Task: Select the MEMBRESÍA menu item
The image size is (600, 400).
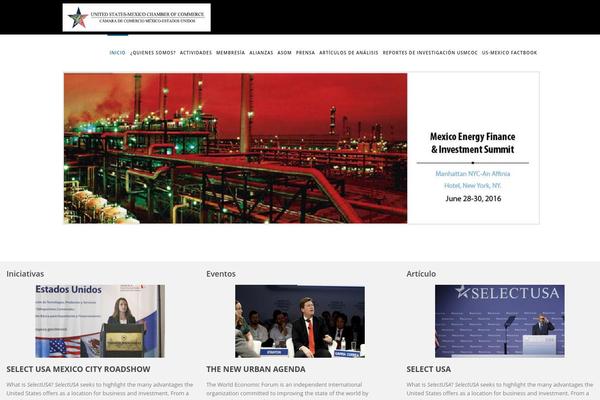Action: click(x=230, y=53)
